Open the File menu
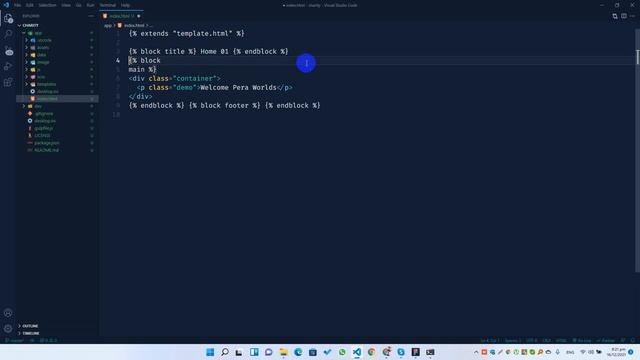This screenshot has height=360, width=640. tap(18, 5)
